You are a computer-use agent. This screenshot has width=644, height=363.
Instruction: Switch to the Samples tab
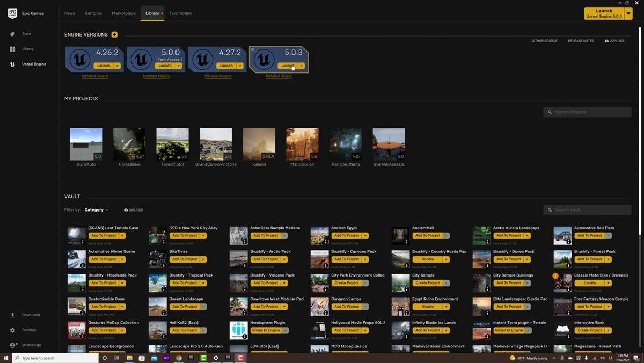(x=93, y=13)
